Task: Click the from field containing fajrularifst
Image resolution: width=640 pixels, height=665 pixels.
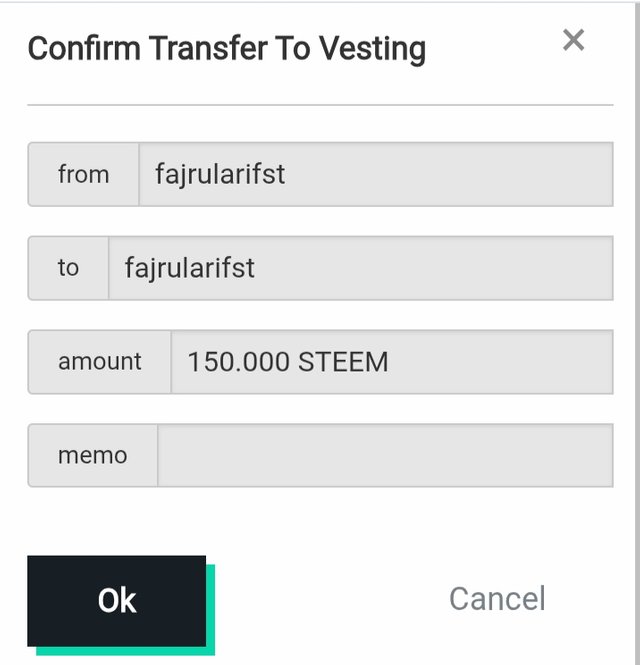Action: [375, 174]
